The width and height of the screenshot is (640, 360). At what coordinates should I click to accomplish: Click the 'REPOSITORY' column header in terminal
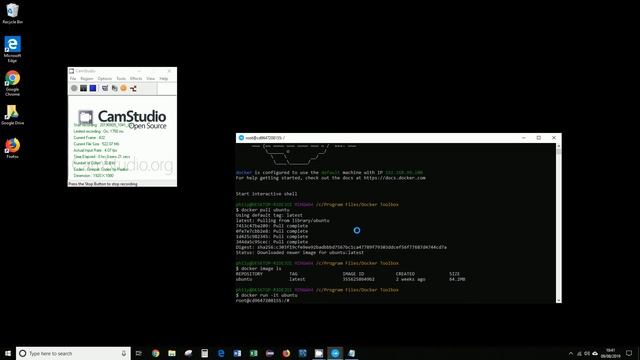249,274
